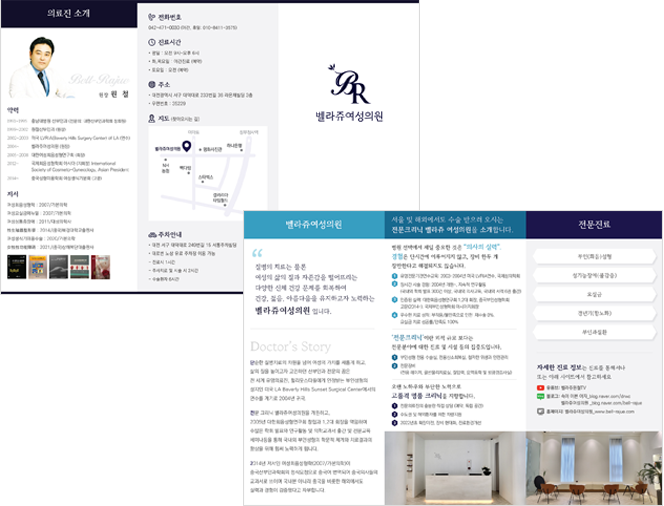
Task: Select the 부인(회음)성형 specialty button
Action: point(595,257)
